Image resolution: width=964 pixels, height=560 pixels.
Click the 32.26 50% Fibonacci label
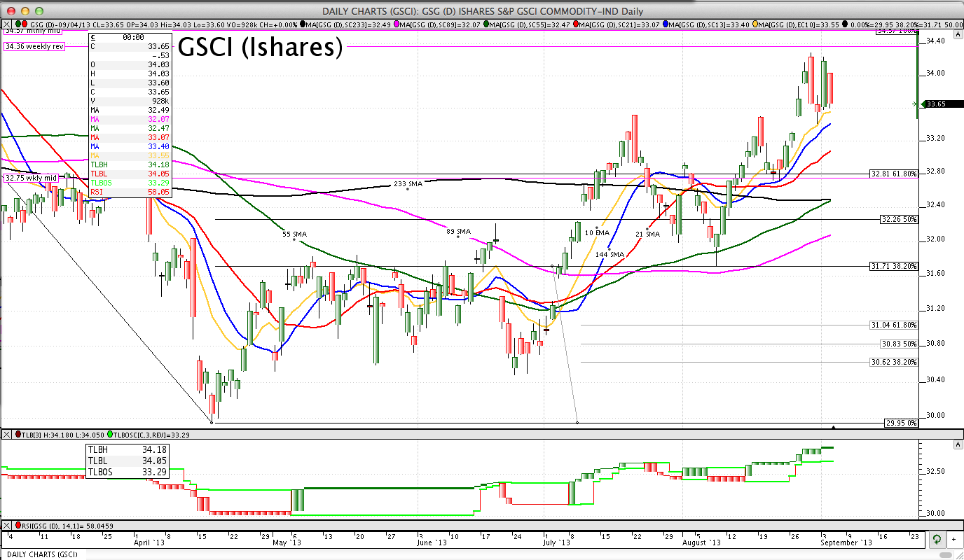pyautogui.click(x=899, y=219)
